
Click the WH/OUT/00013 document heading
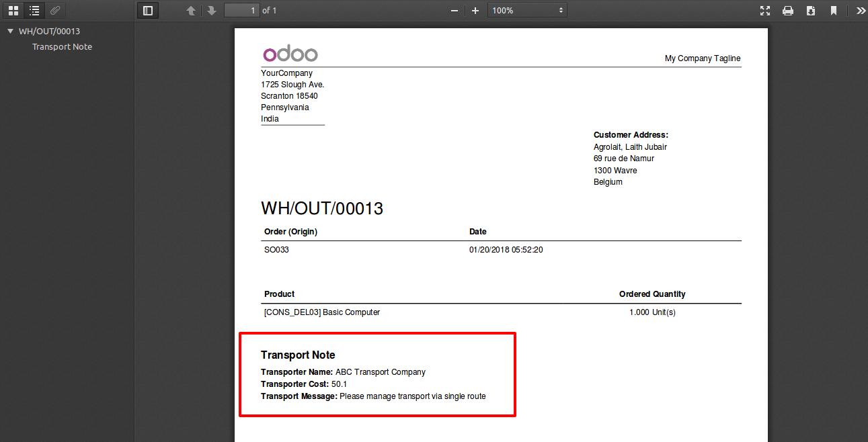[x=322, y=208]
